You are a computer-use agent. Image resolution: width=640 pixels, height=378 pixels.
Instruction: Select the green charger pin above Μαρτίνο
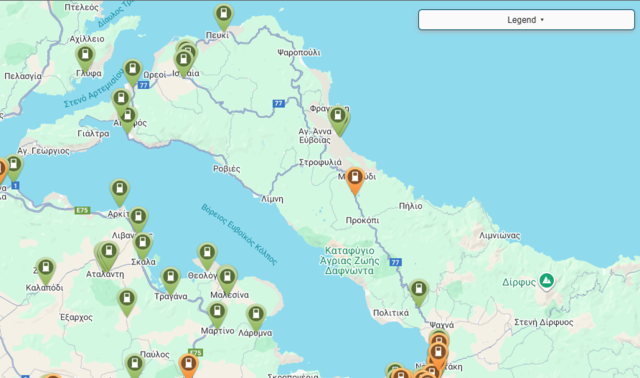[217, 315]
